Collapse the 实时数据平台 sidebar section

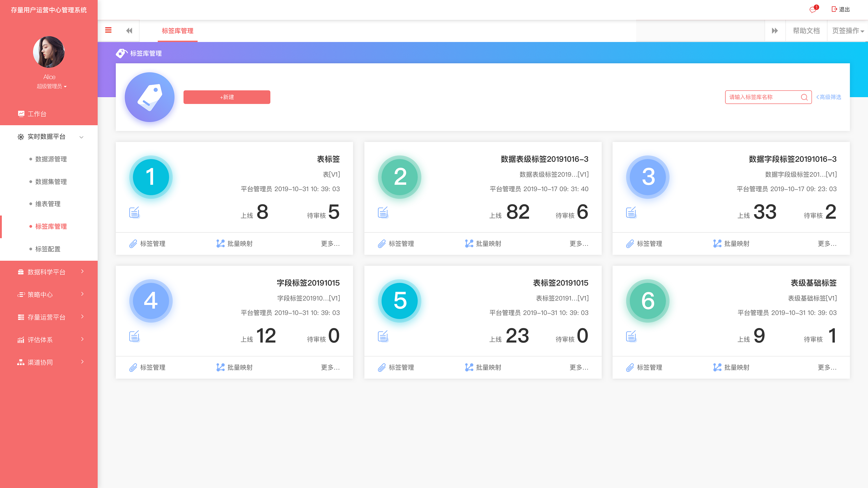(x=81, y=137)
